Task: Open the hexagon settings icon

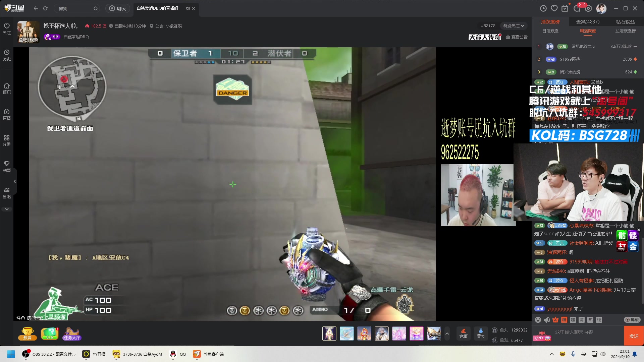Action: [588, 8]
